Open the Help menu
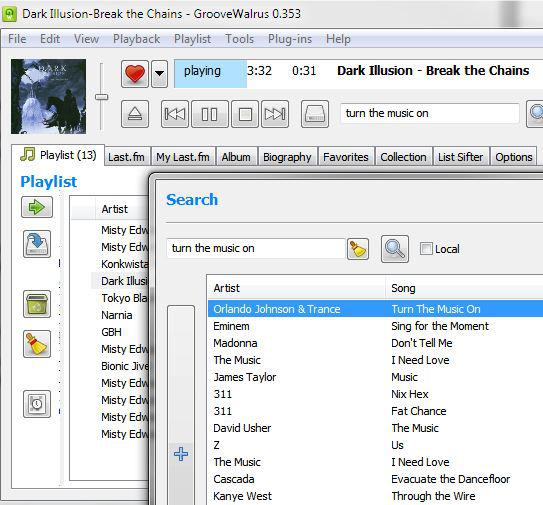Screen dimensions: 543x505 pyautogui.click(x=338, y=39)
